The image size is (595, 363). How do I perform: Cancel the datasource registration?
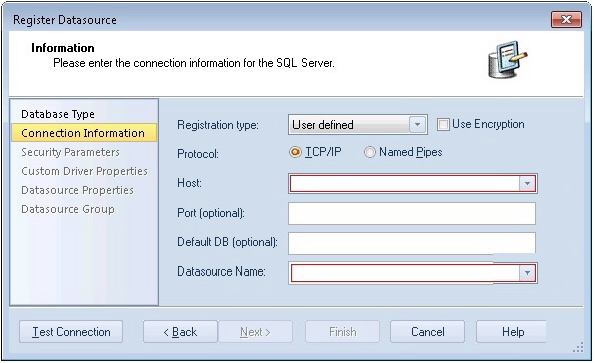[427, 332]
